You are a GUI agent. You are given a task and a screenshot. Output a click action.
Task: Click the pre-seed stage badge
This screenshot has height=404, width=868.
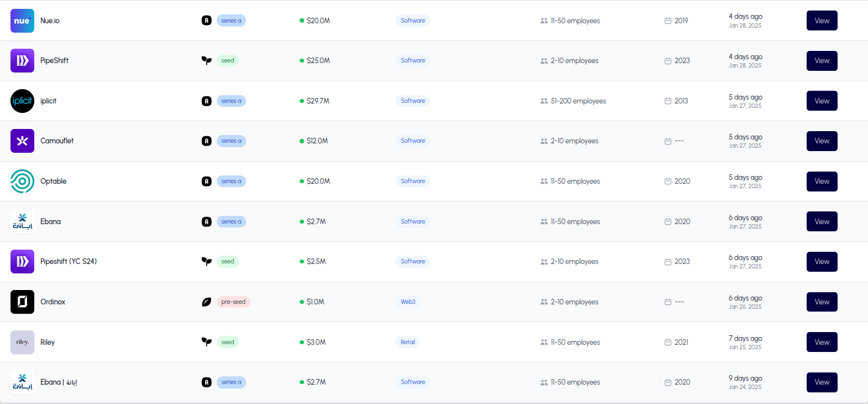coord(233,302)
